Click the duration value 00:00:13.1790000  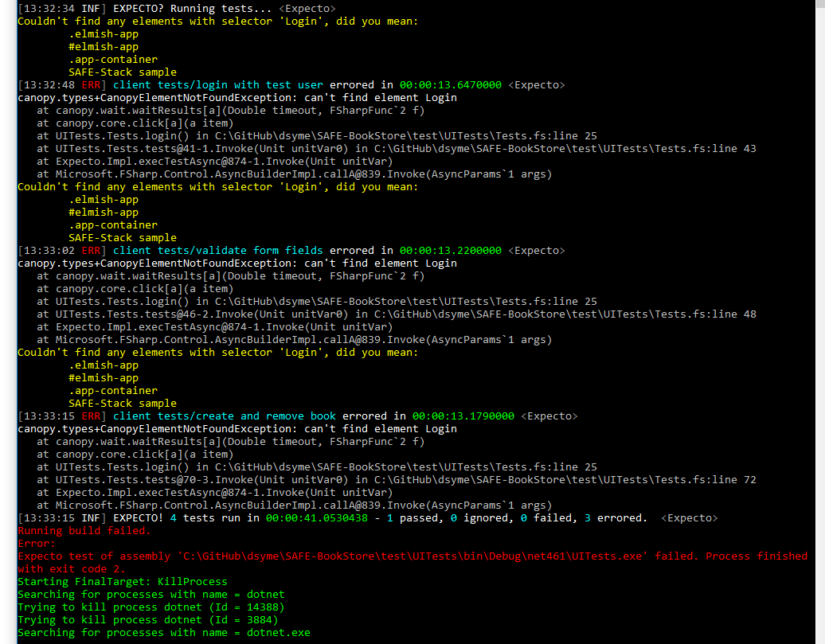click(463, 416)
